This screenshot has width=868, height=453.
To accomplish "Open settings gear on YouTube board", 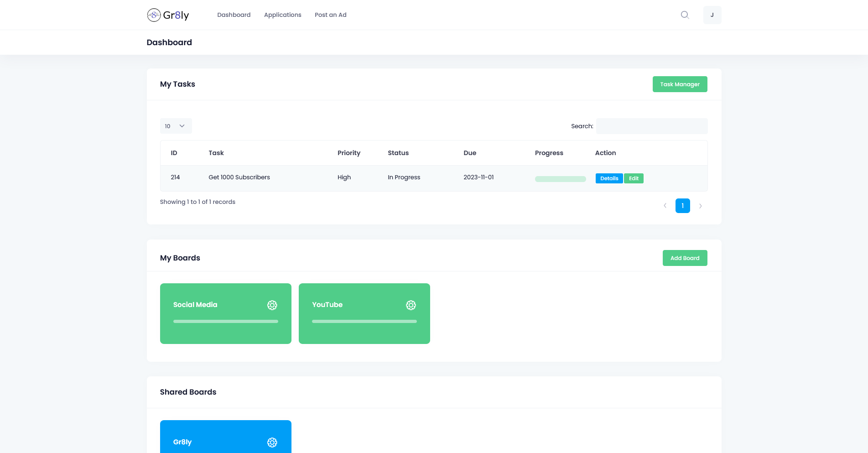I will click(x=411, y=305).
